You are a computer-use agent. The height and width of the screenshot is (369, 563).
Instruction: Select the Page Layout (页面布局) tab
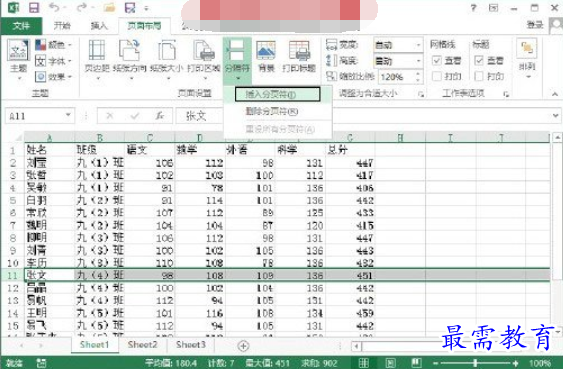[x=144, y=26]
